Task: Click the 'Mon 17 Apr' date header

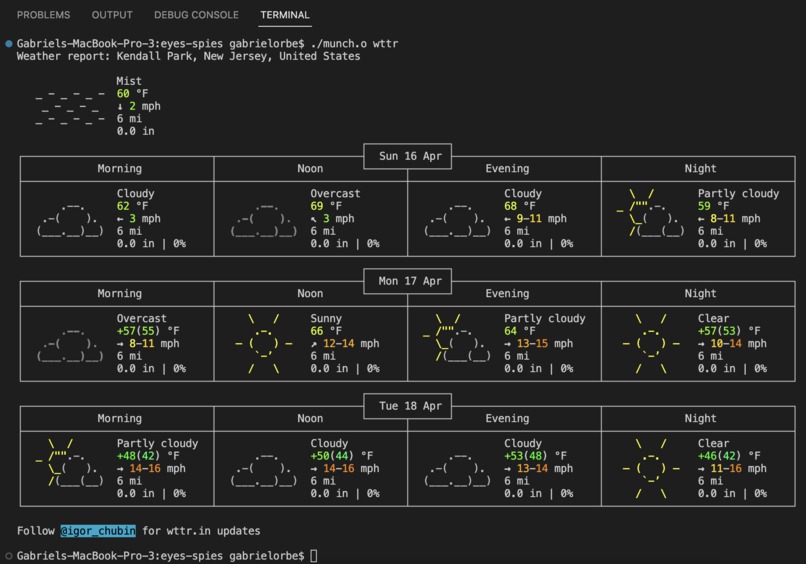Action: click(x=410, y=281)
